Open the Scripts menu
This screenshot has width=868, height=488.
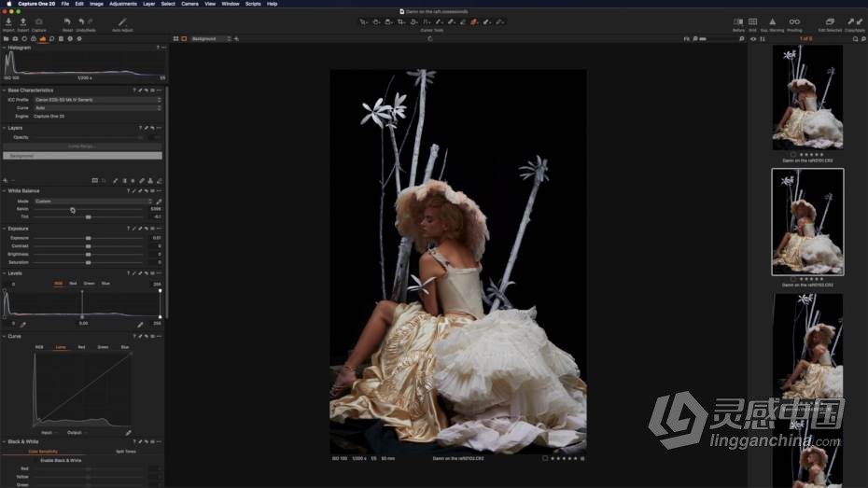[253, 4]
